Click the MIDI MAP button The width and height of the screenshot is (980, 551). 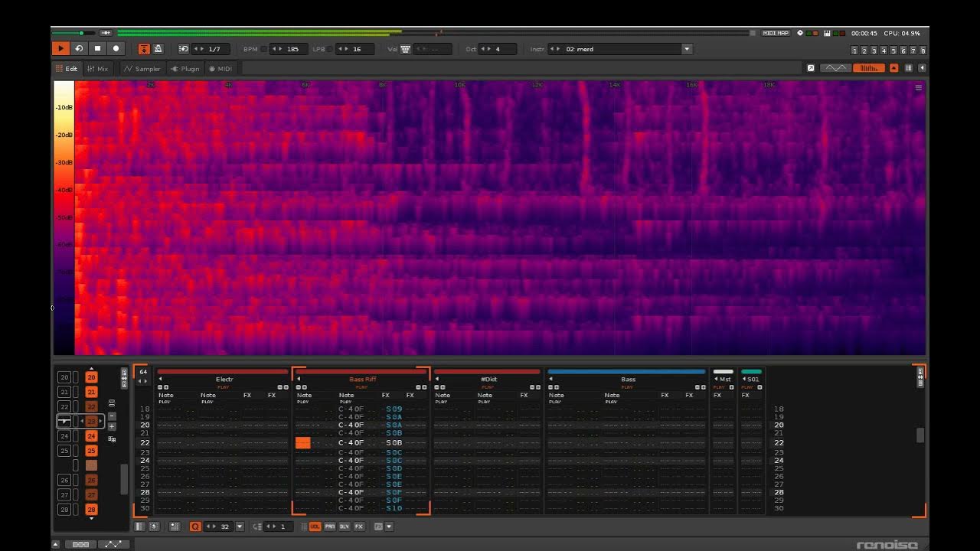pos(776,33)
